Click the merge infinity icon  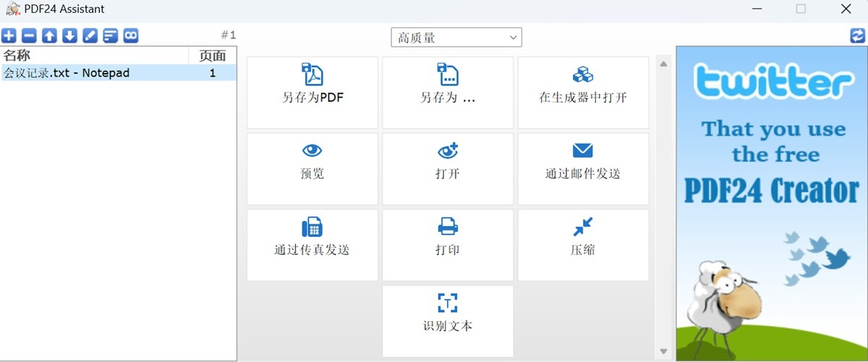click(x=130, y=36)
